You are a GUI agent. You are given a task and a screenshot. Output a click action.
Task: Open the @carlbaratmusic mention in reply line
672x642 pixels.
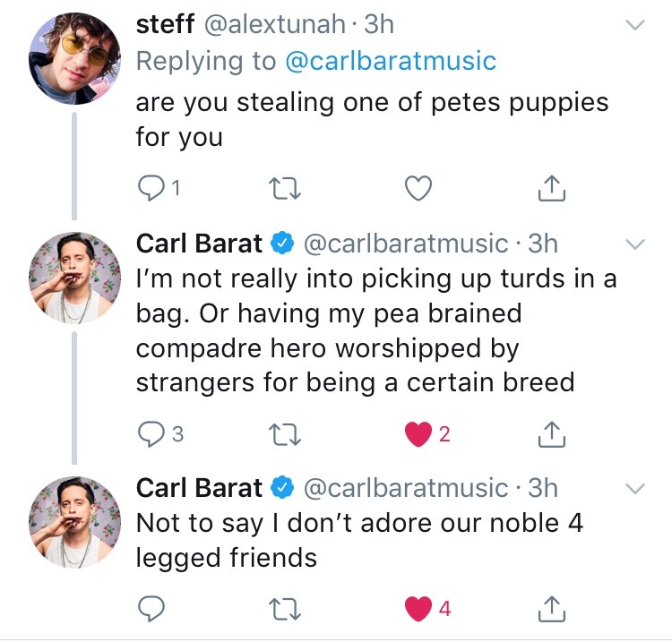[x=390, y=61]
